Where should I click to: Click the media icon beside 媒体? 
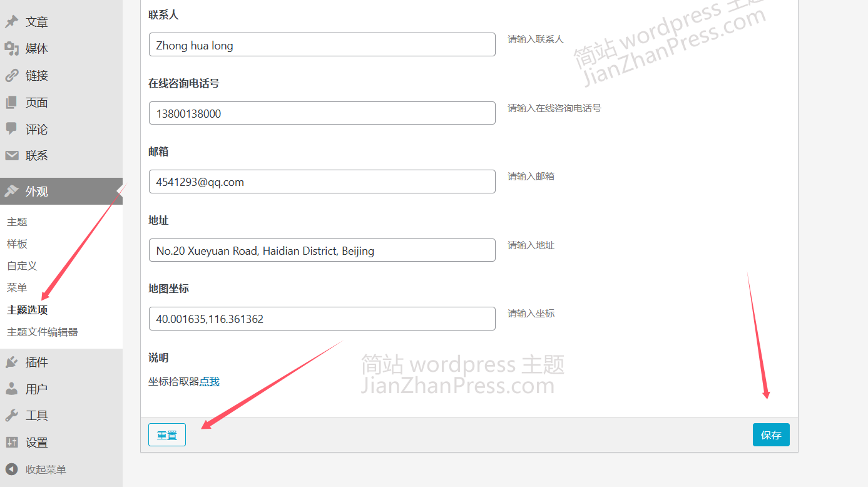coord(11,49)
